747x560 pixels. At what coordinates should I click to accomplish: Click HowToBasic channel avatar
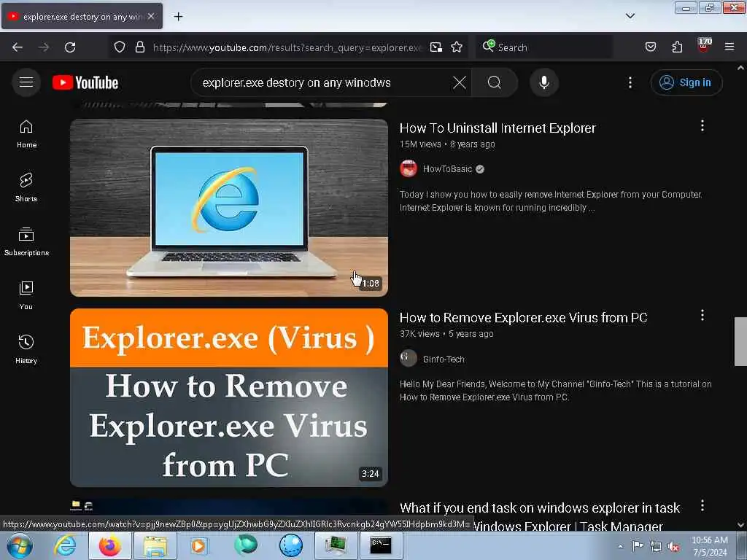[x=409, y=168]
